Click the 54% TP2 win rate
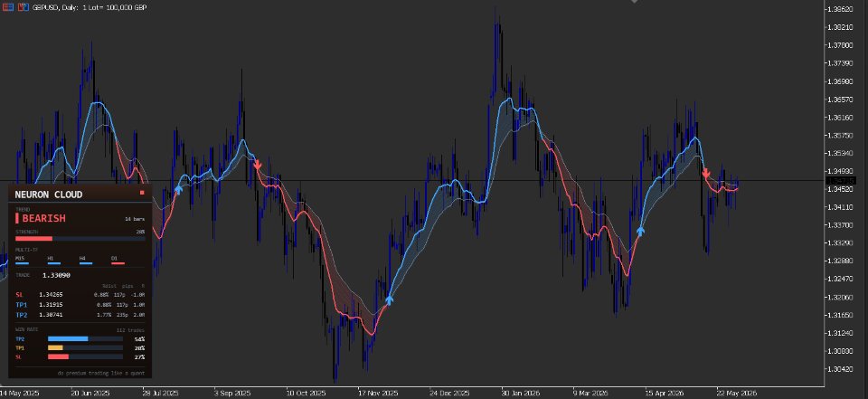The image size is (868, 399). (139, 339)
